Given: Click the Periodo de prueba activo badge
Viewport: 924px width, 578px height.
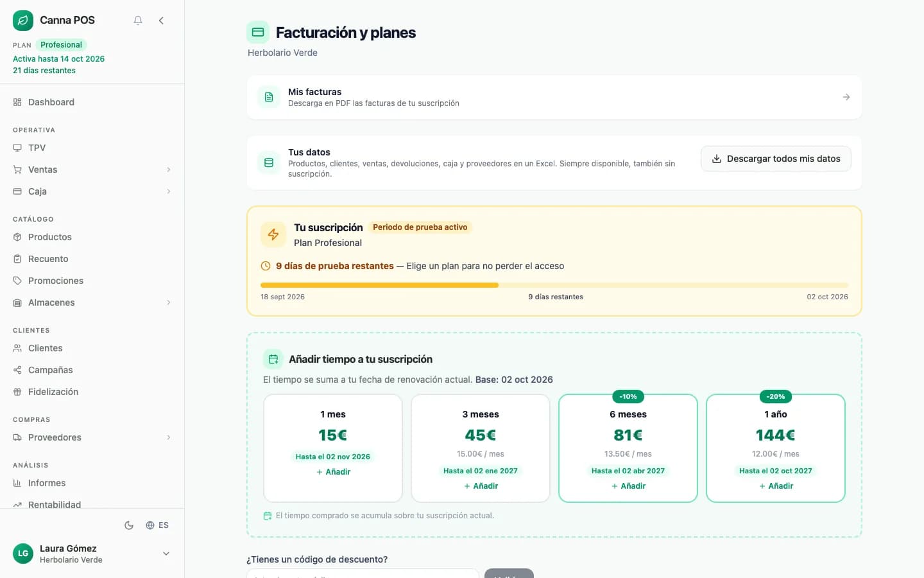Looking at the screenshot, I should pyautogui.click(x=420, y=227).
